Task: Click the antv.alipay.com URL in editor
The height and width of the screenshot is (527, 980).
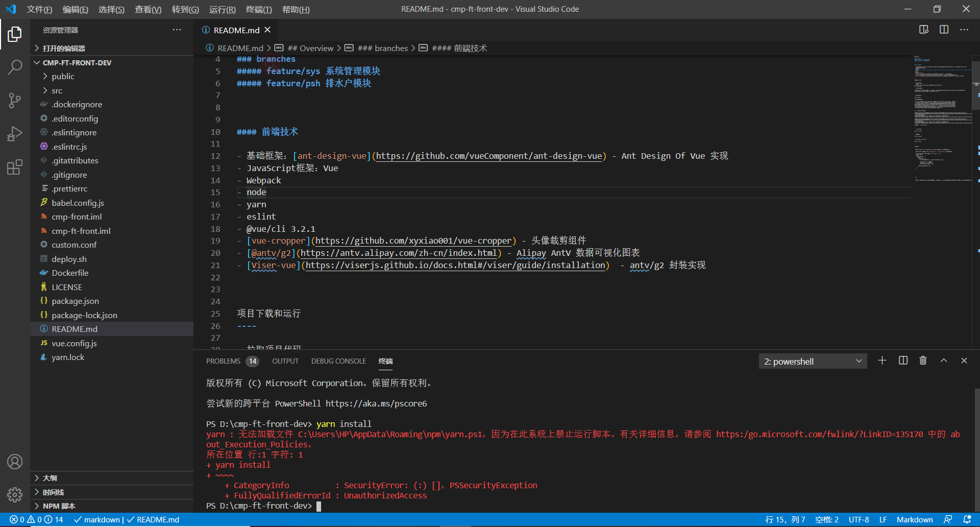Action: pos(398,253)
